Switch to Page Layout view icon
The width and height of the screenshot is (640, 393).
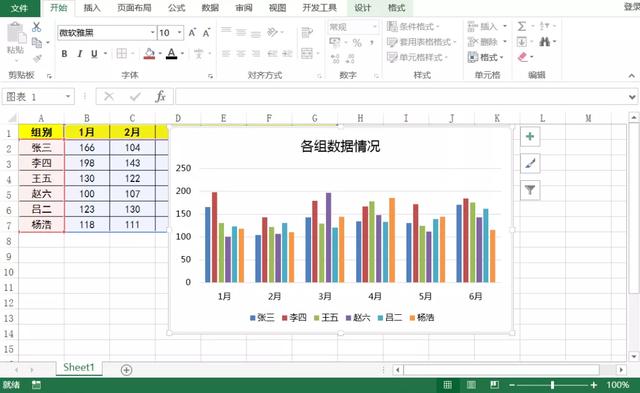pyautogui.click(x=471, y=384)
